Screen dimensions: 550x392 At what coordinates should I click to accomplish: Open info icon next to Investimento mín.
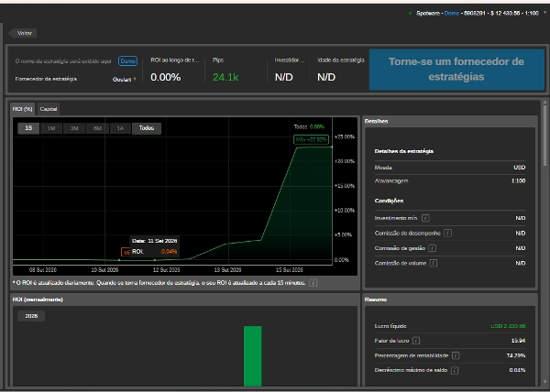coord(425,218)
